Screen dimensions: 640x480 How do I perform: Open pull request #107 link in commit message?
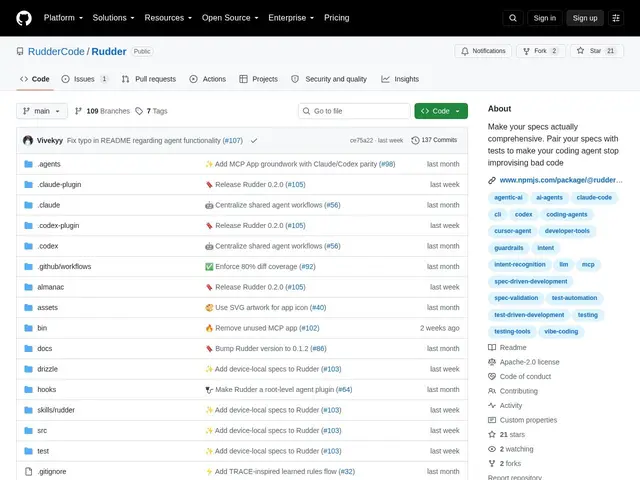click(233, 140)
